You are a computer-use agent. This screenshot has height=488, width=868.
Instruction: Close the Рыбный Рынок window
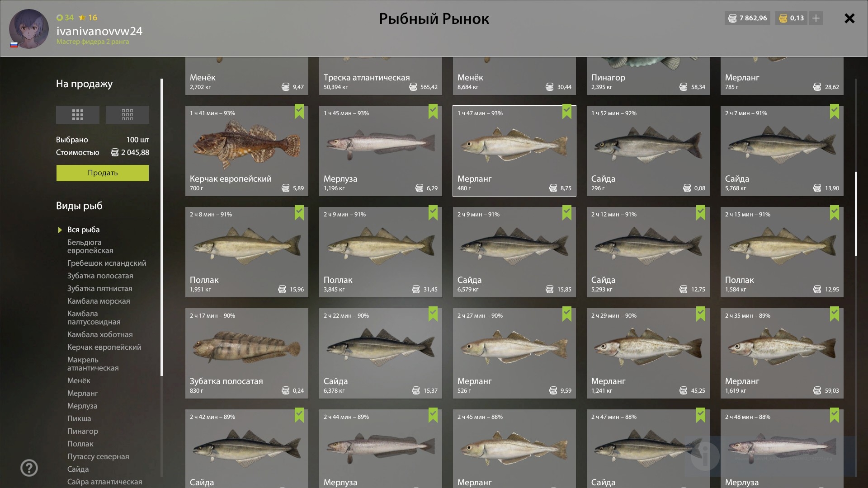point(849,18)
